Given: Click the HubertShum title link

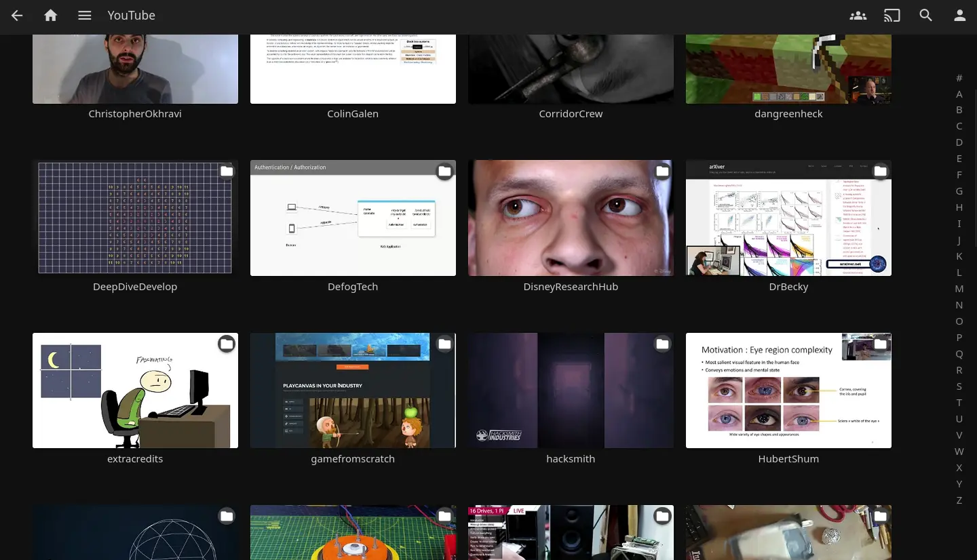Looking at the screenshot, I should [x=788, y=459].
